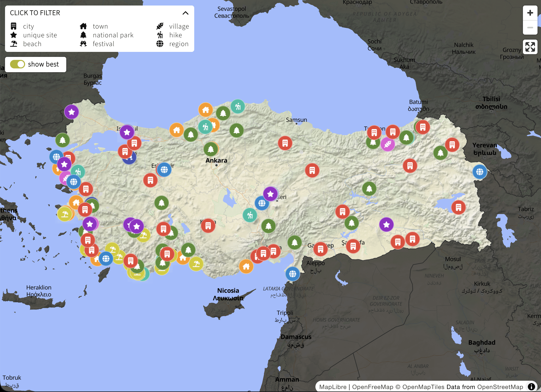Image resolution: width=541 pixels, height=392 pixels.
Task: Zoom out of the map
Action: (530, 27)
